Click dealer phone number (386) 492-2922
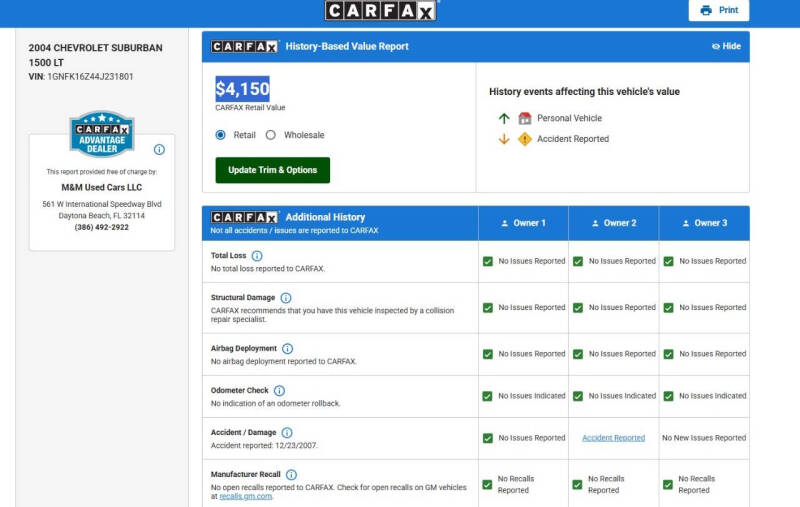This screenshot has width=800, height=507. point(102,227)
